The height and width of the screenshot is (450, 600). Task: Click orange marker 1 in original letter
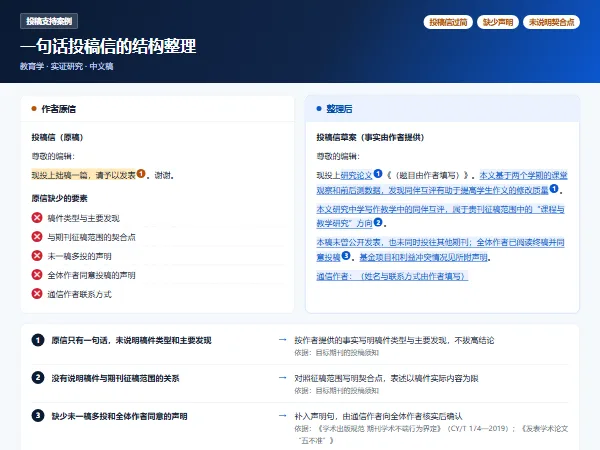141,174
